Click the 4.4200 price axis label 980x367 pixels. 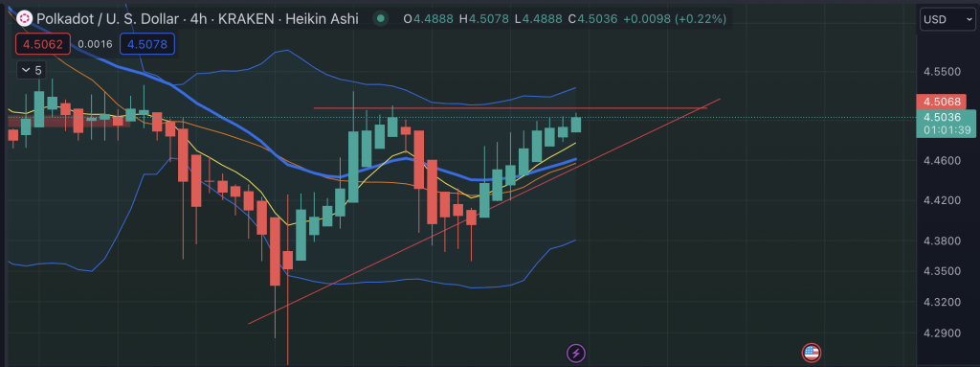tap(942, 200)
